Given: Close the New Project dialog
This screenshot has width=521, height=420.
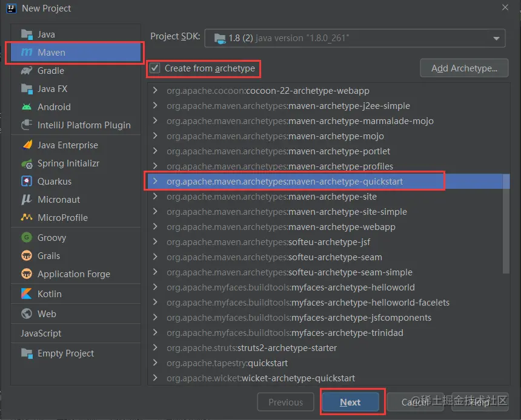Looking at the screenshot, I should [x=505, y=7].
